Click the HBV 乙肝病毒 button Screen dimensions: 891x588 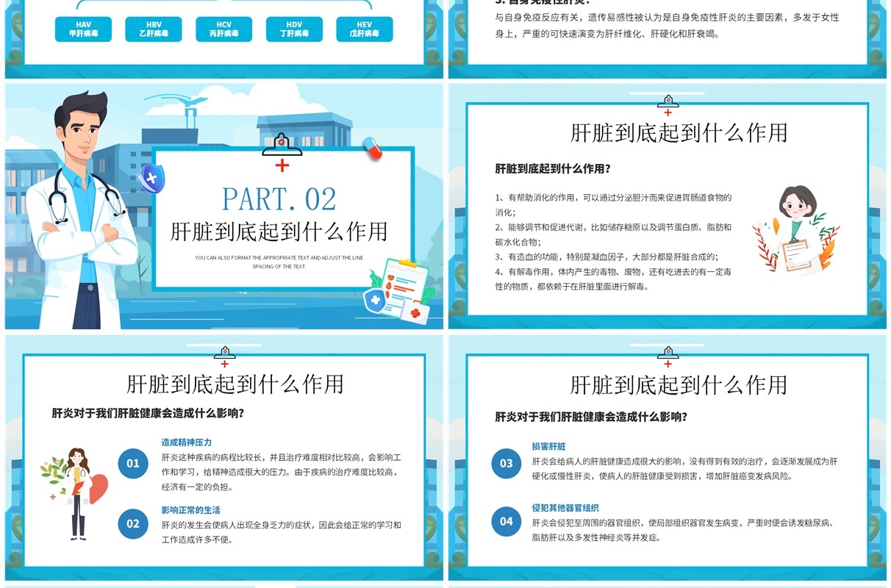click(154, 29)
